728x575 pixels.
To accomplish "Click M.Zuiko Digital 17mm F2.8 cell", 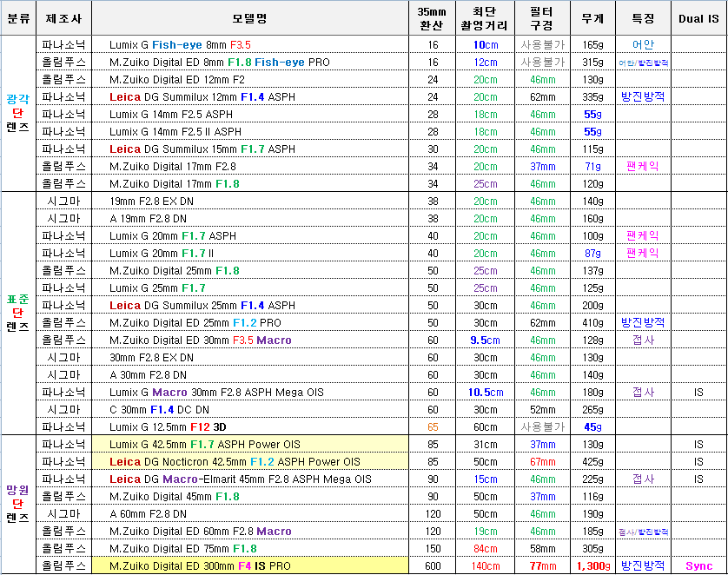I will (x=250, y=167).
